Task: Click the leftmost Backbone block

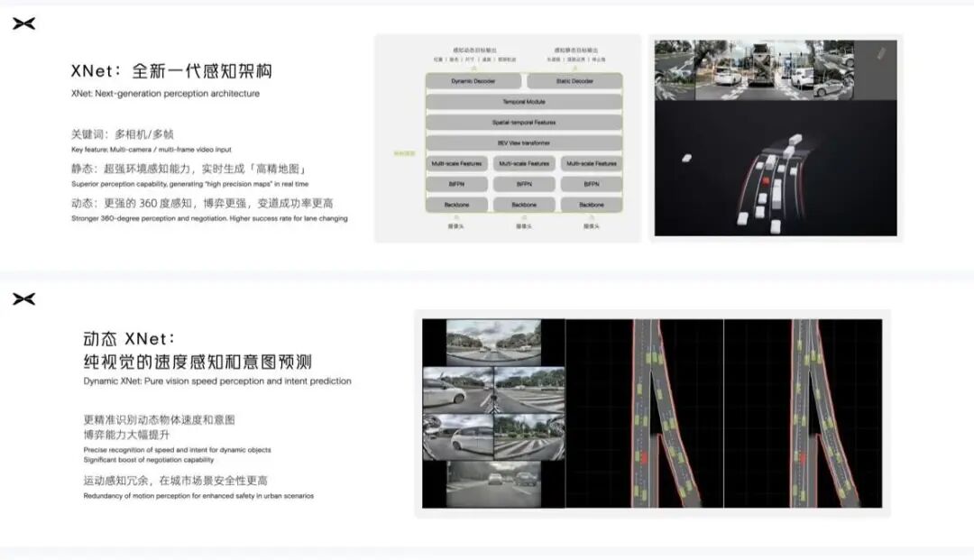Action: [456, 205]
